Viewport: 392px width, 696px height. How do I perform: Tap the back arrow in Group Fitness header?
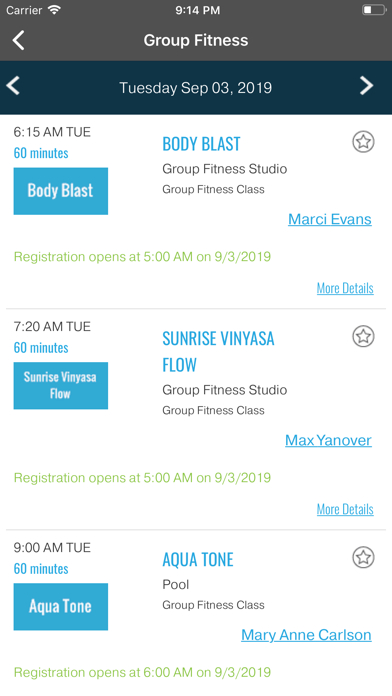point(18,40)
